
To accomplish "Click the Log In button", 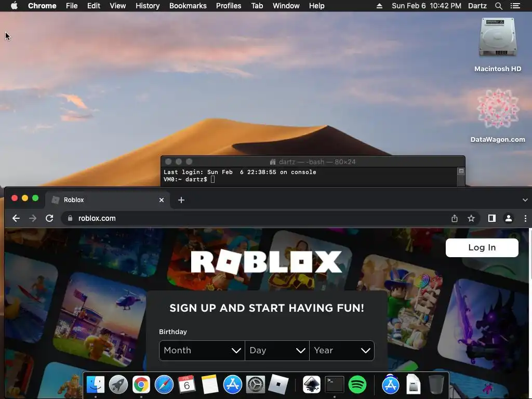I will pos(482,248).
